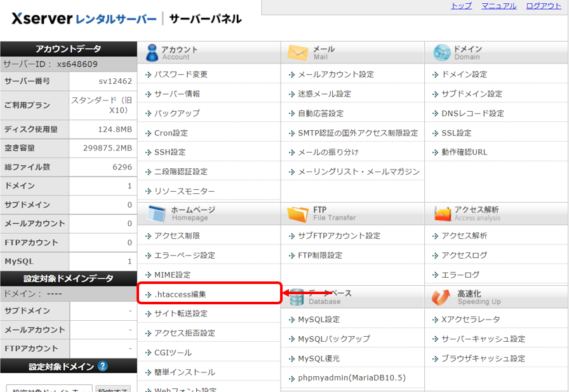Screen dimensions: 569x392
Task: Open the マニュアル link in header
Action: tap(499, 6)
